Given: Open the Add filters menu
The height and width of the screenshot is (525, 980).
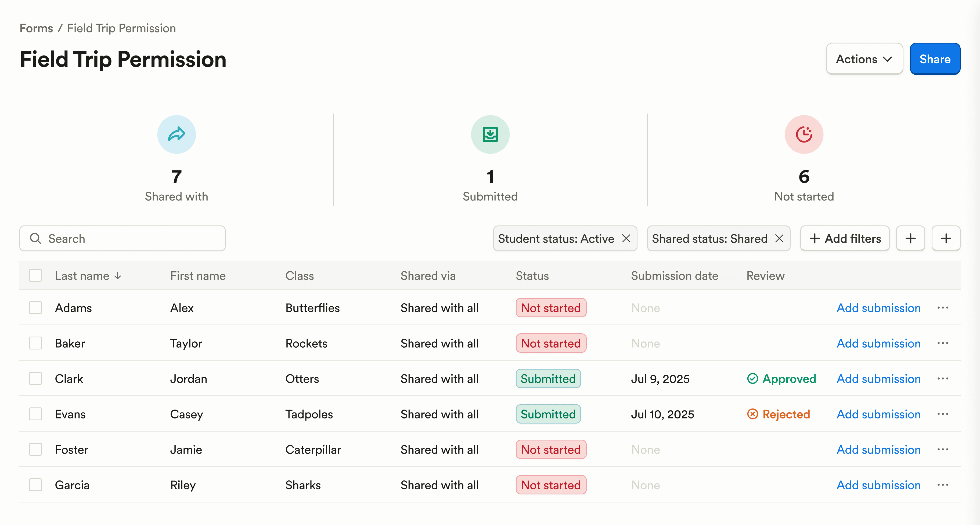Looking at the screenshot, I should pyautogui.click(x=845, y=238).
